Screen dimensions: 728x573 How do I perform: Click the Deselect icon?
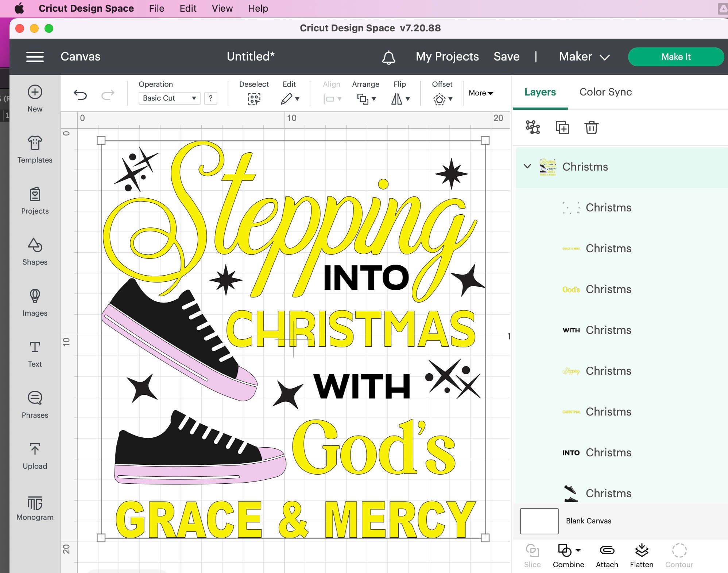click(x=254, y=98)
